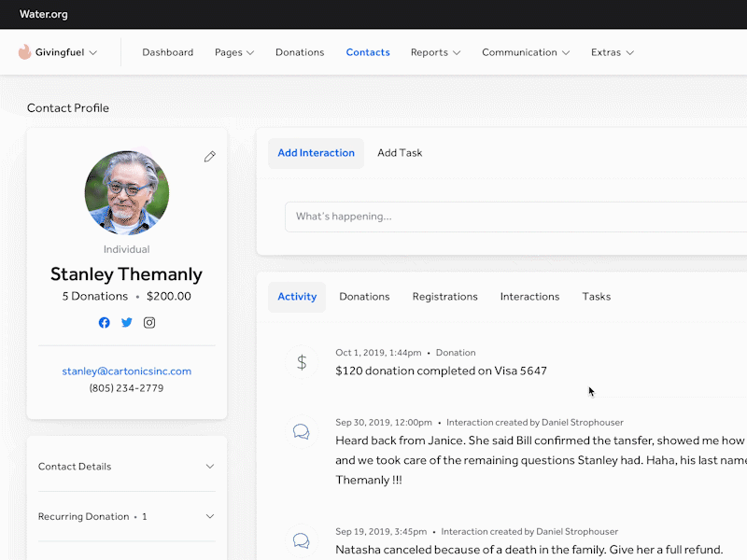Open the Extras dropdown menu
The width and height of the screenshot is (747, 560).
[x=613, y=52]
